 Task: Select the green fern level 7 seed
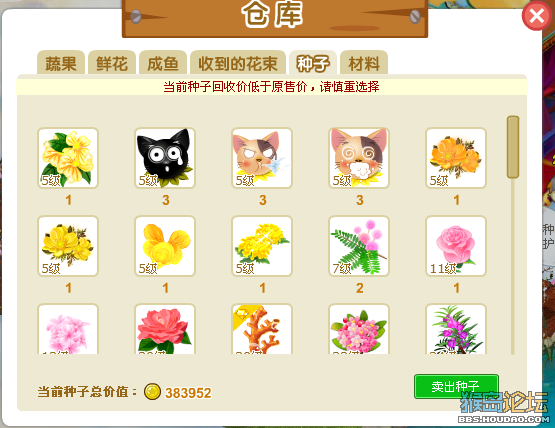click(359, 246)
